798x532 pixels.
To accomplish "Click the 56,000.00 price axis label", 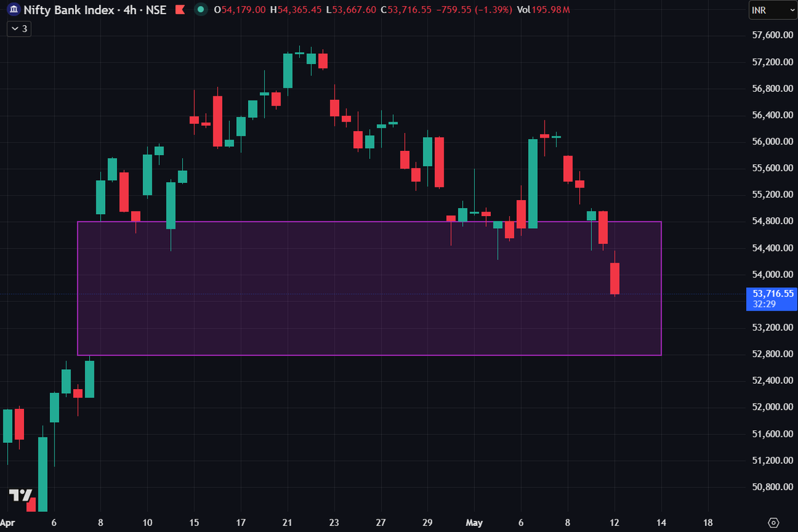I will click(x=773, y=142).
